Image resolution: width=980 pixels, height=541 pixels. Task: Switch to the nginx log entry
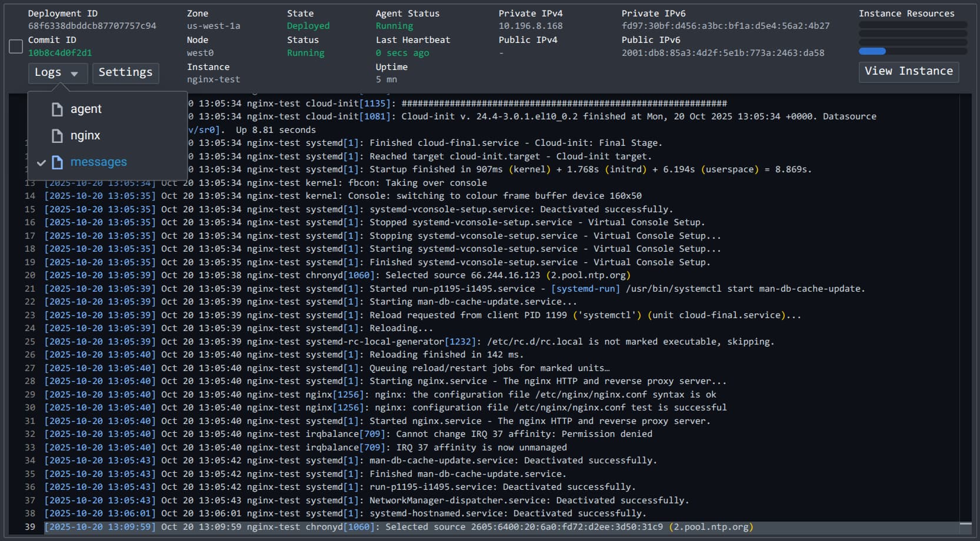pyautogui.click(x=85, y=136)
